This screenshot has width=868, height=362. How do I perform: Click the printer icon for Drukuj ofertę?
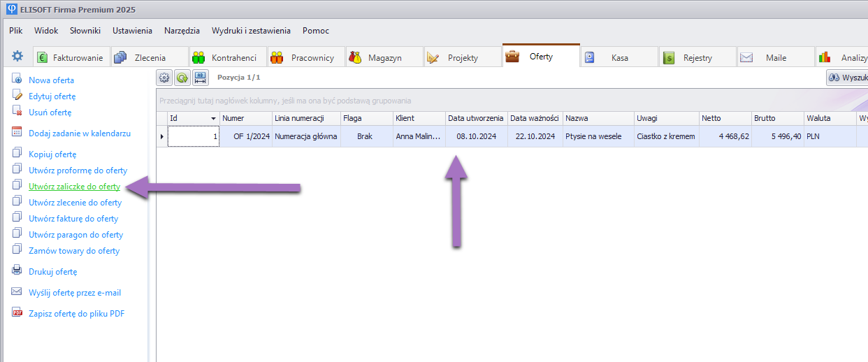point(17,271)
